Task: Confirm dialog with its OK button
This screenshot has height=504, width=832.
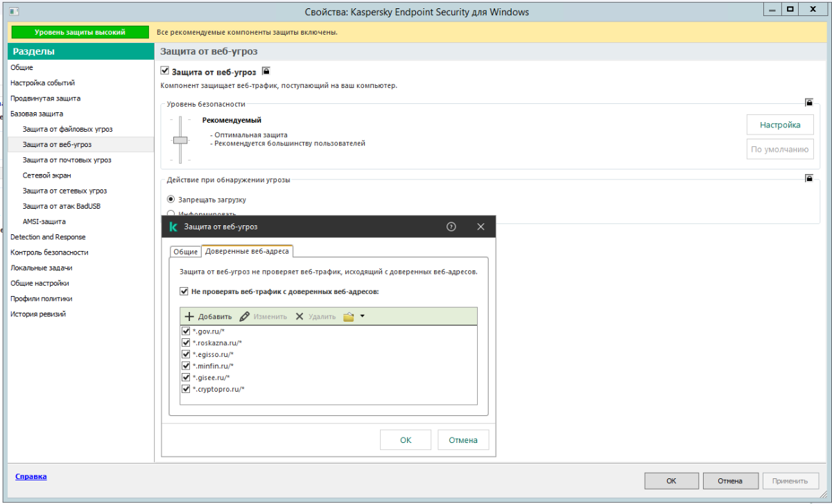Action: coord(406,440)
